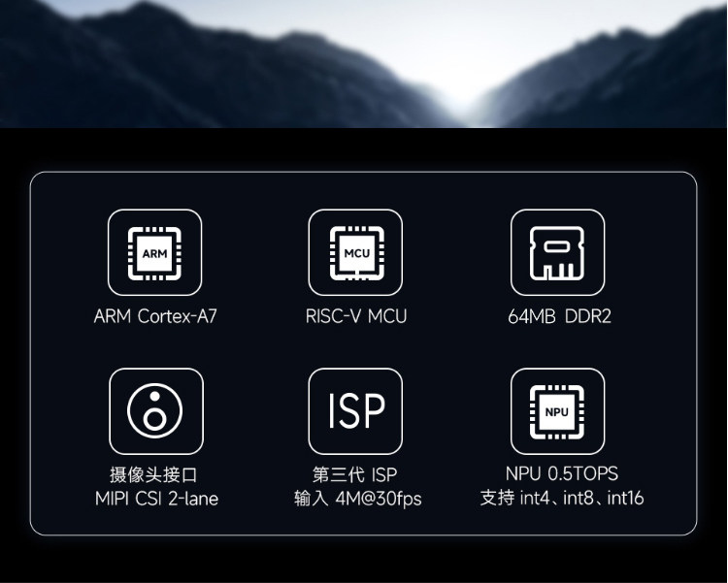Click the mountain landscape banner image
Image resolution: width=728 pixels, height=583 pixels.
click(x=364, y=64)
